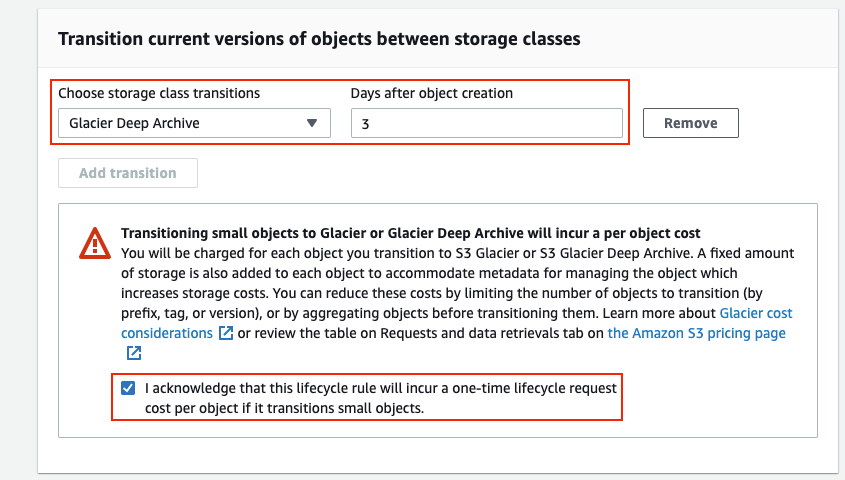
Task: Click the value 3 in the days field
Action: tap(365, 124)
